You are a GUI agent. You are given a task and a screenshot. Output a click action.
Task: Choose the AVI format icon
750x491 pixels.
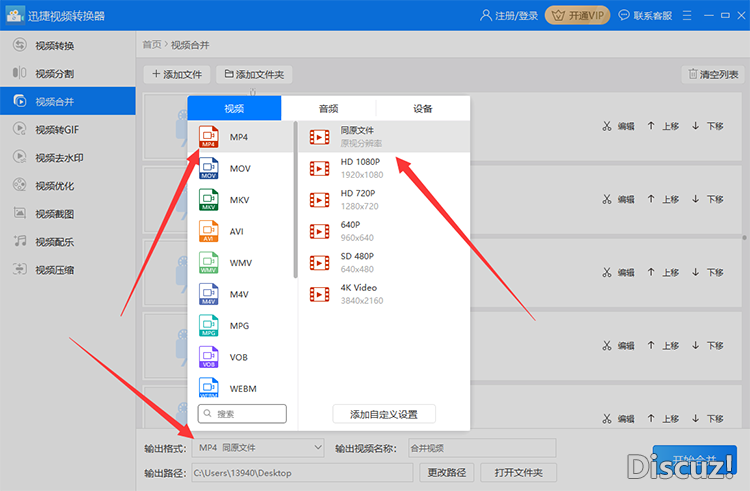coord(209,231)
